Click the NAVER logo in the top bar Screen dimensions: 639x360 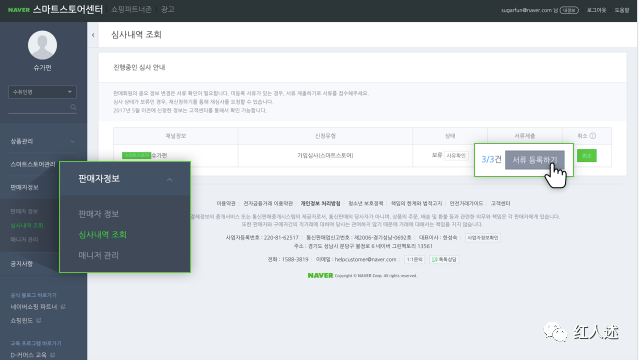click(19, 10)
